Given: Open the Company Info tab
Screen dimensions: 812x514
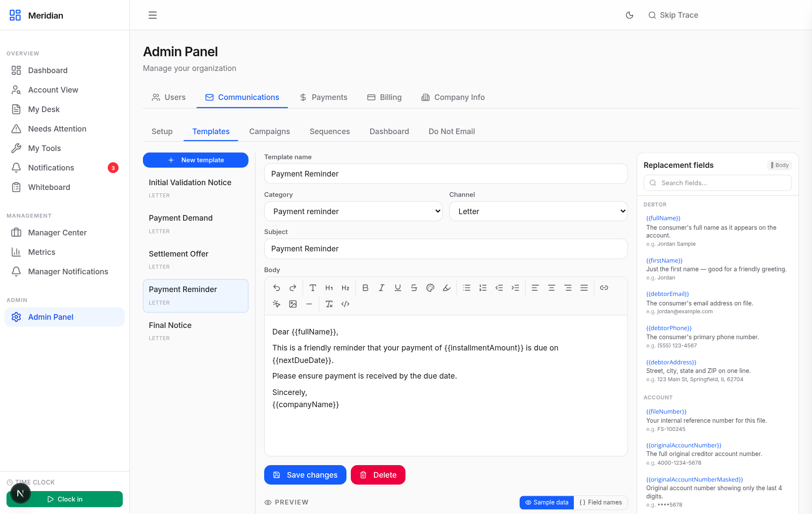Looking at the screenshot, I should 453,97.
